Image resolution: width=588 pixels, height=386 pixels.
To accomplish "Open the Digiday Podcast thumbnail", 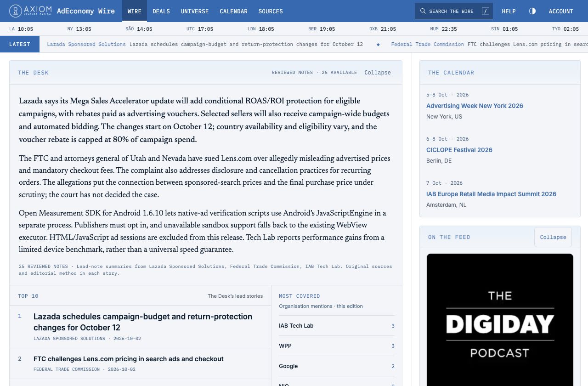I will pyautogui.click(x=500, y=320).
